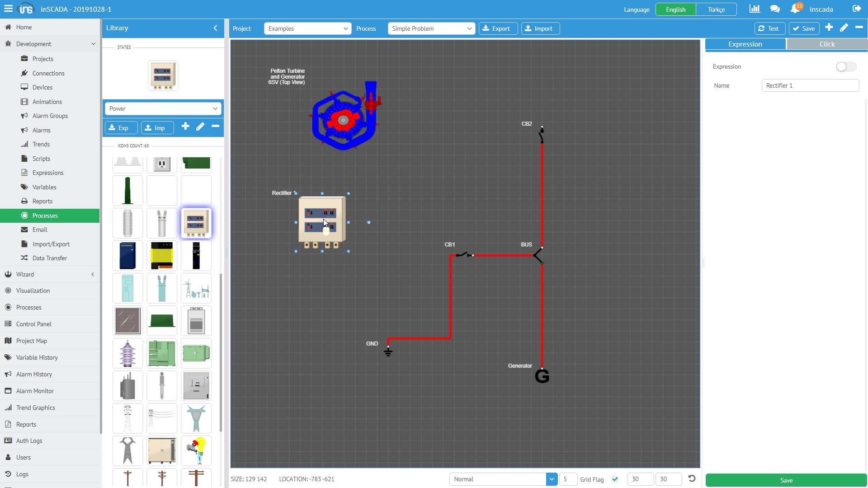The width and height of the screenshot is (868, 488).
Task: Click the CB1 breaker symbol on canvas
Action: [464, 255]
